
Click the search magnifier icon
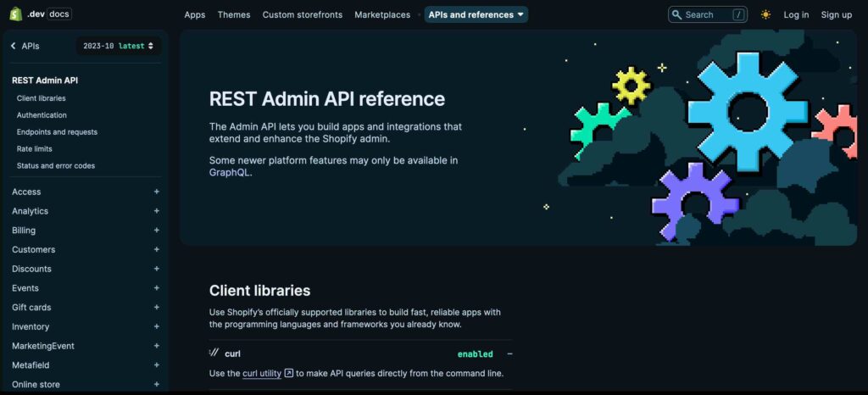pos(676,15)
